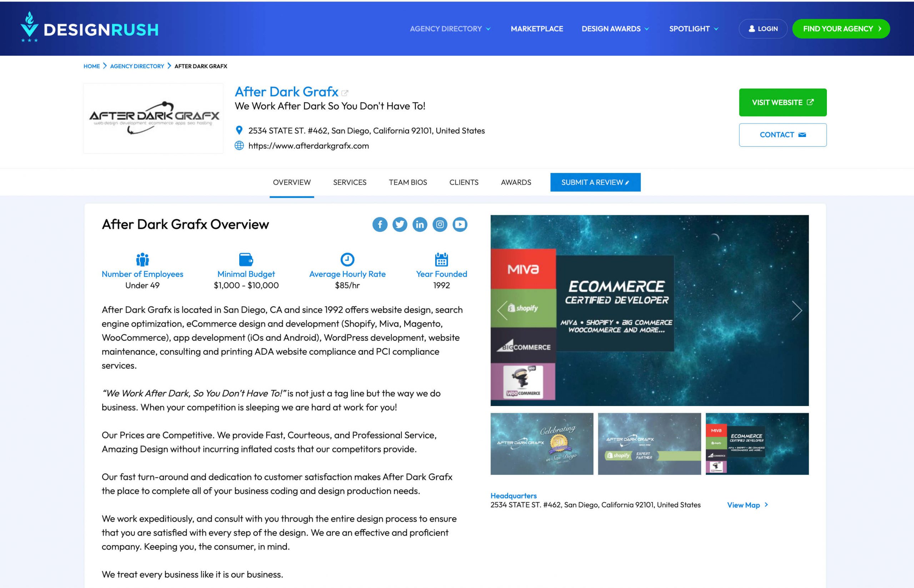Click the Minimal Budget label

[246, 274]
